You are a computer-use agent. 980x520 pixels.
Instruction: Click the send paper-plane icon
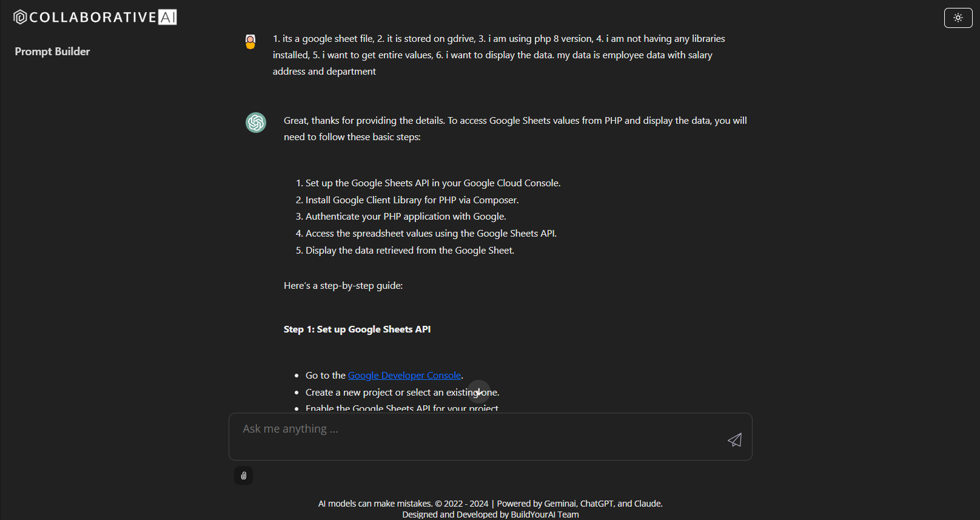tap(734, 439)
